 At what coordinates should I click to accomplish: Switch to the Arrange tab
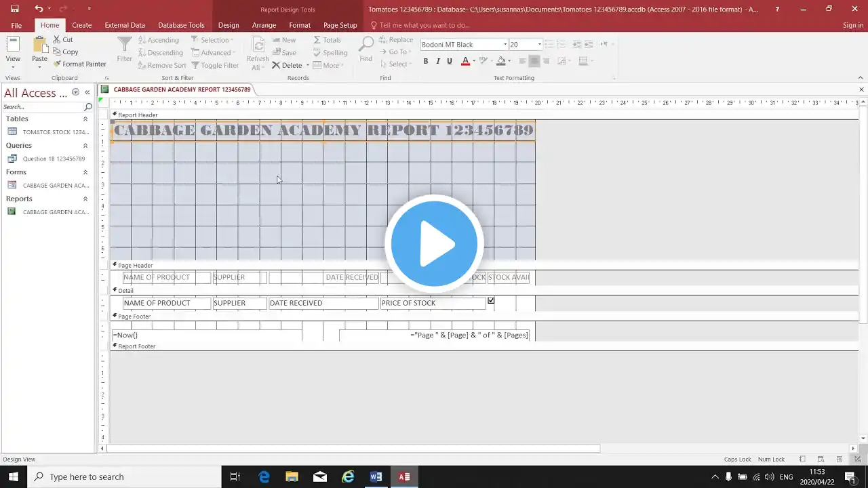pyautogui.click(x=264, y=25)
